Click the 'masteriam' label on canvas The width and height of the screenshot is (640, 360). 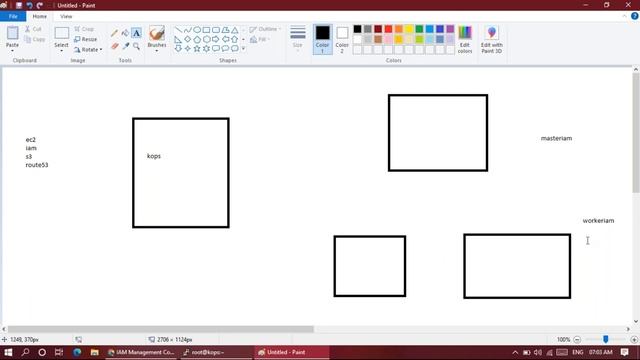point(556,138)
